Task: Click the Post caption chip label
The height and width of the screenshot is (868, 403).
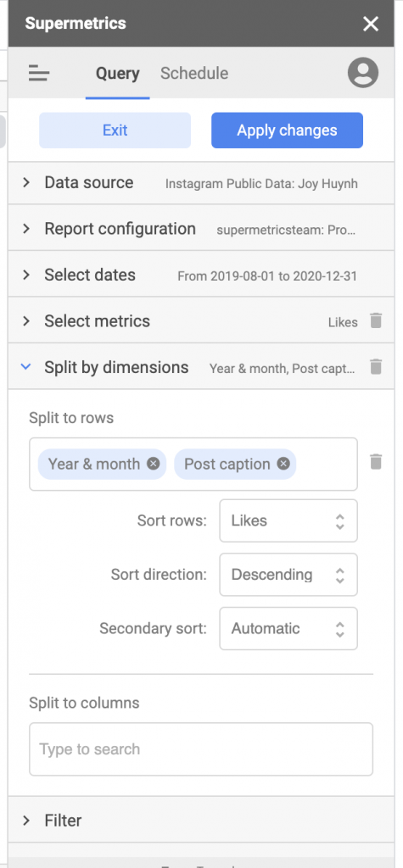Action: pos(227,464)
